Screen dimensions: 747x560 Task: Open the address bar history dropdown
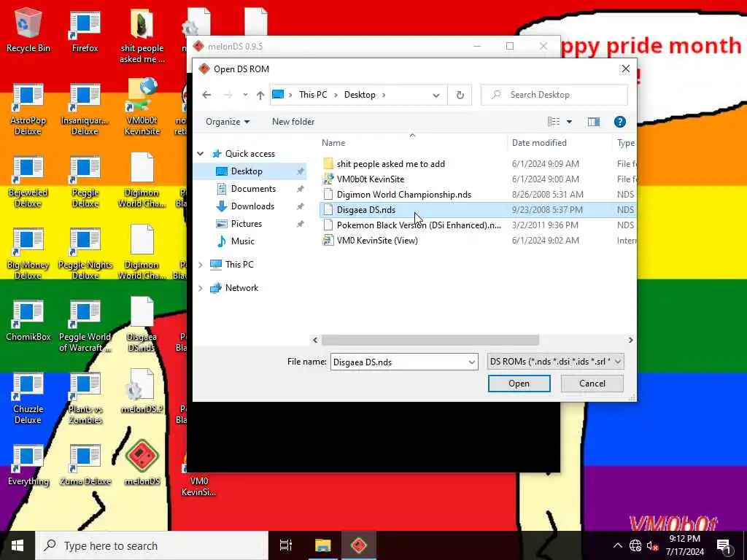coord(436,95)
